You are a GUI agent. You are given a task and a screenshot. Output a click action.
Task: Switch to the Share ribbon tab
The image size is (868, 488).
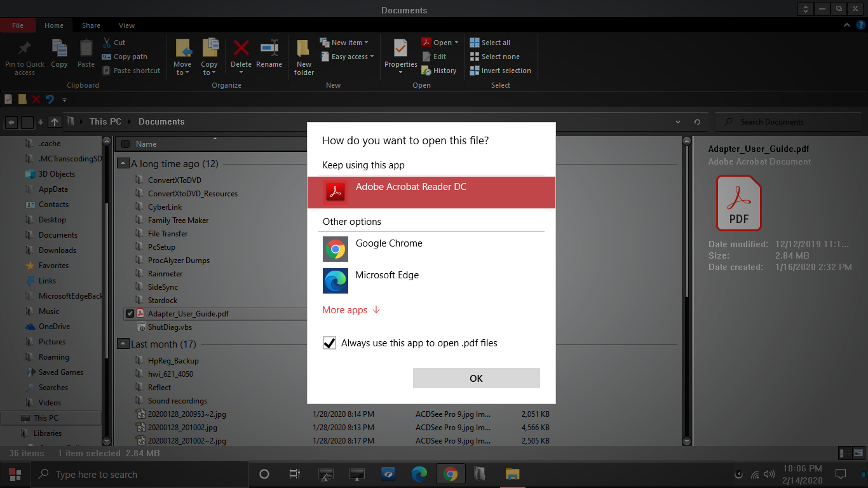point(91,25)
